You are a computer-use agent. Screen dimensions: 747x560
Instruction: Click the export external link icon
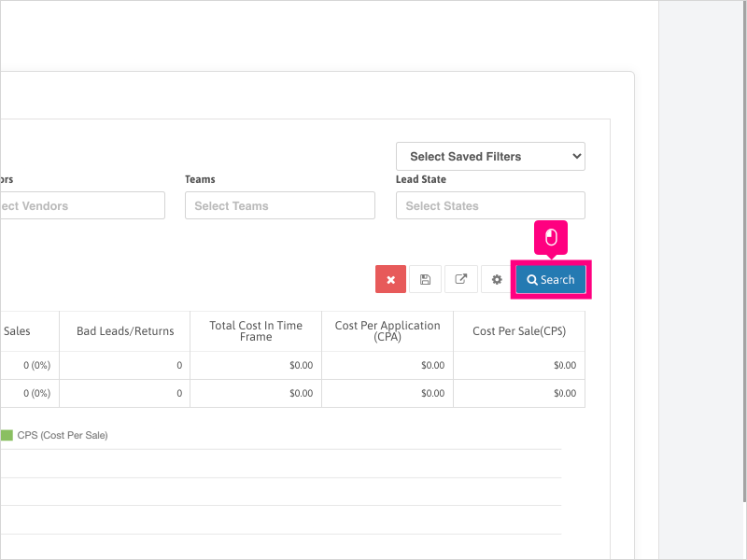(x=460, y=279)
